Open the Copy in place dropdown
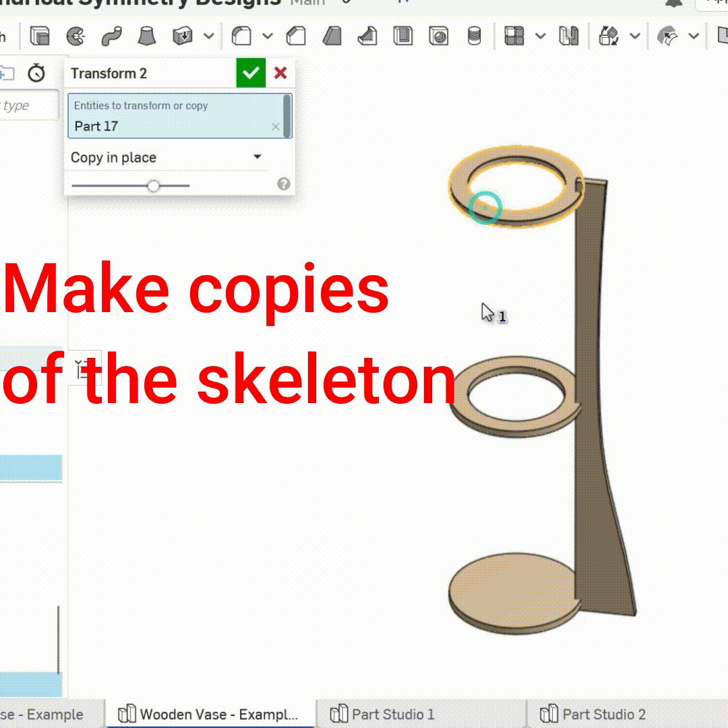This screenshot has width=728, height=728. tap(256, 156)
